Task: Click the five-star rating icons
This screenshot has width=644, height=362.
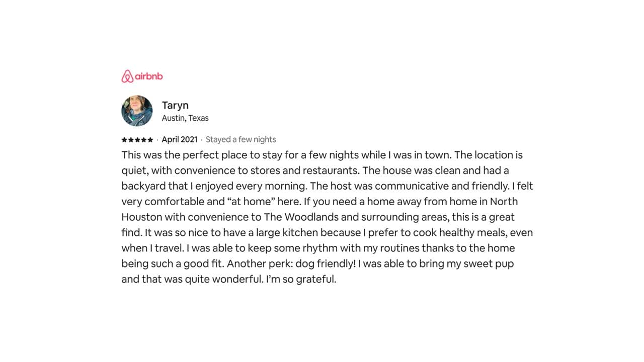Action: point(137,140)
